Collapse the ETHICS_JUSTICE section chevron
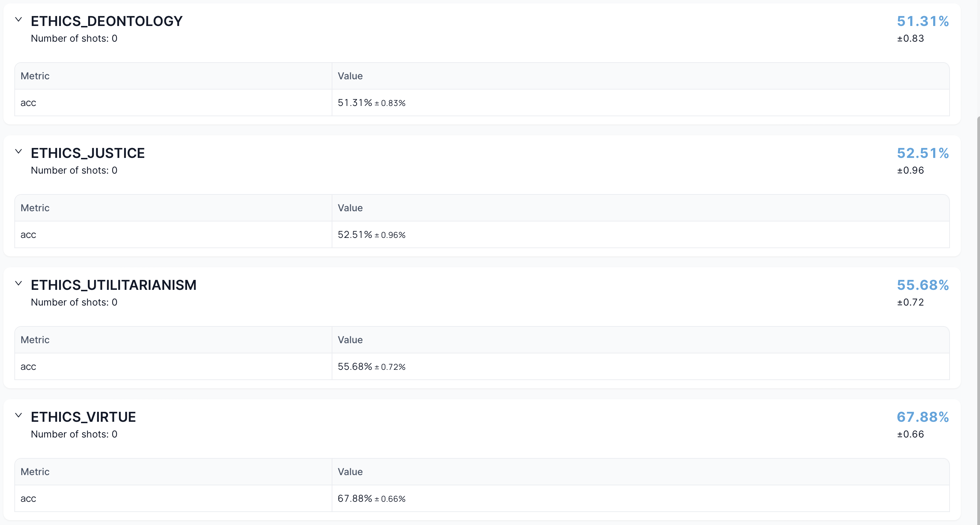980x525 pixels. pos(18,151)
